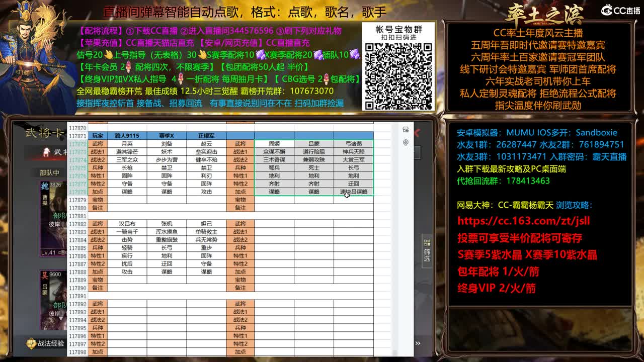Image resolution: width=644 pixels, height=362 pixels.
Task: Select the cell containing 重步
Action: tap(206, 248)
